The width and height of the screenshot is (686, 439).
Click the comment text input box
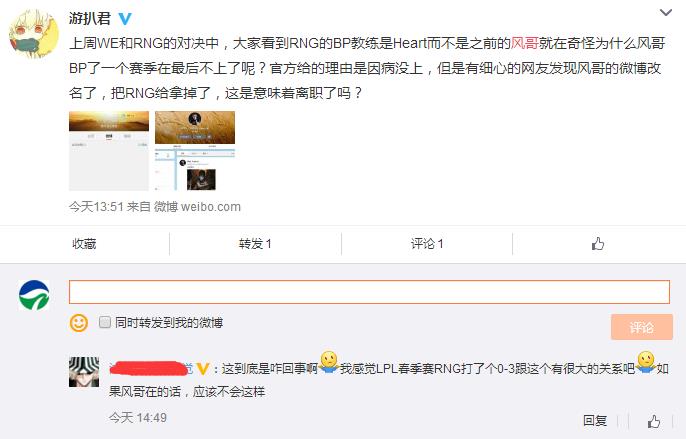pyautogui.click(x=369, y=292)
